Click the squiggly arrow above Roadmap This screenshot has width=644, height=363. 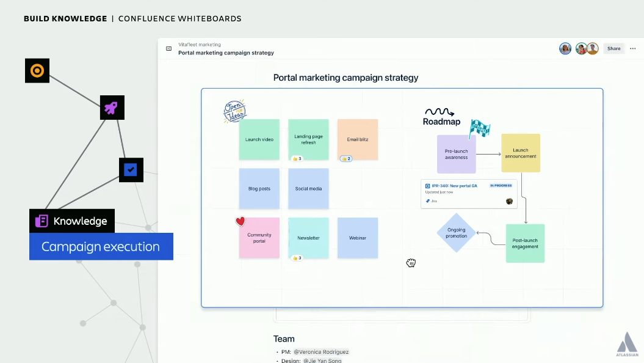pyautogui.click(x=440, y=111)
